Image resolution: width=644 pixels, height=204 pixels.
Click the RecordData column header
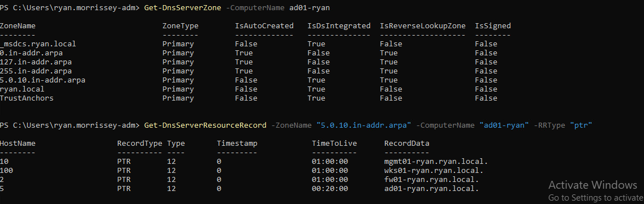tap(407, 143)
